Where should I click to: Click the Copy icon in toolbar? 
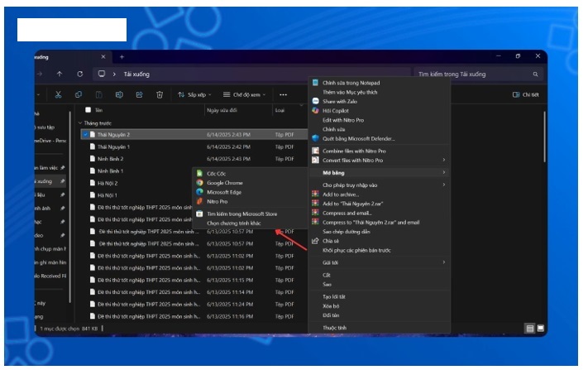(79, 94)
